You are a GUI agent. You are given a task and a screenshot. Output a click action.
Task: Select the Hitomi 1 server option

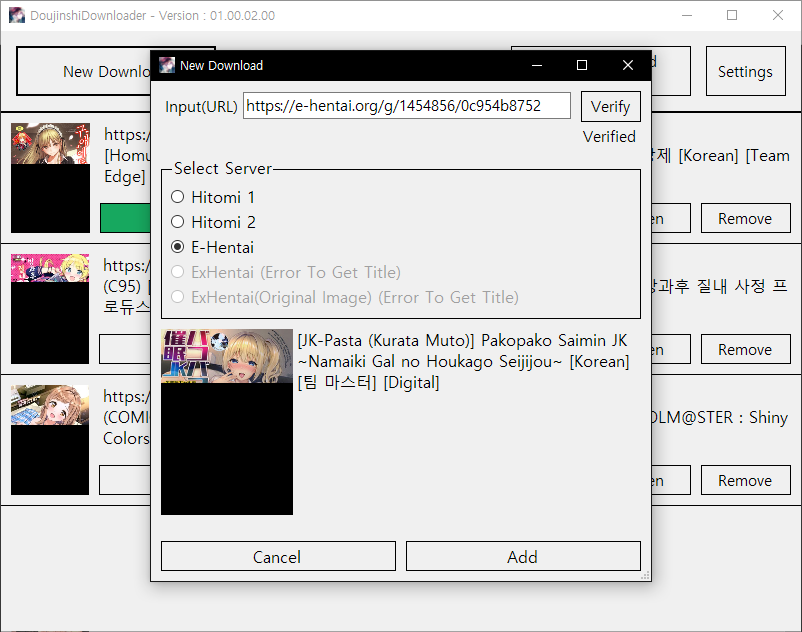(x=213, y=197)
